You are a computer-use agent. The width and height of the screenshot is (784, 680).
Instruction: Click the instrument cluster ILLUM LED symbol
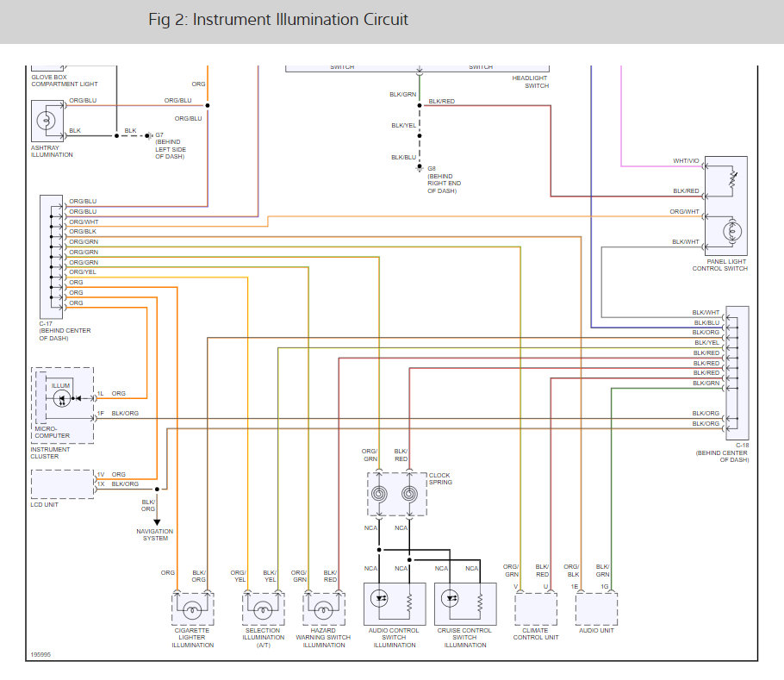coord(62,399)
